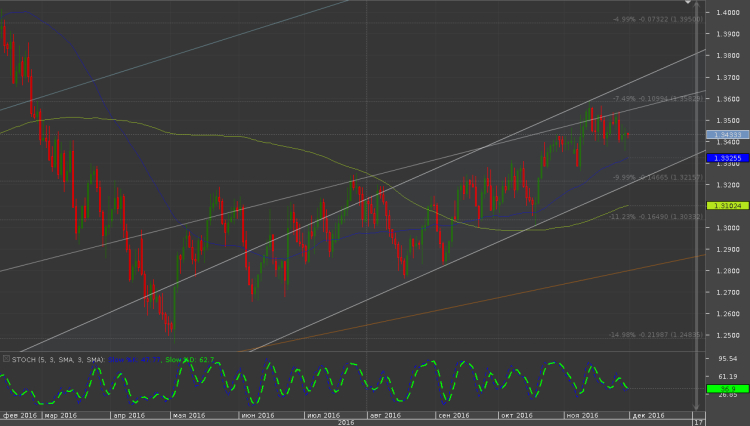Image resolution: width=750 pixels, height=426 pixels.
Task: Close the STOCH indicator via its small box icon
Action: pyautogui.click(x=6, y=359)
